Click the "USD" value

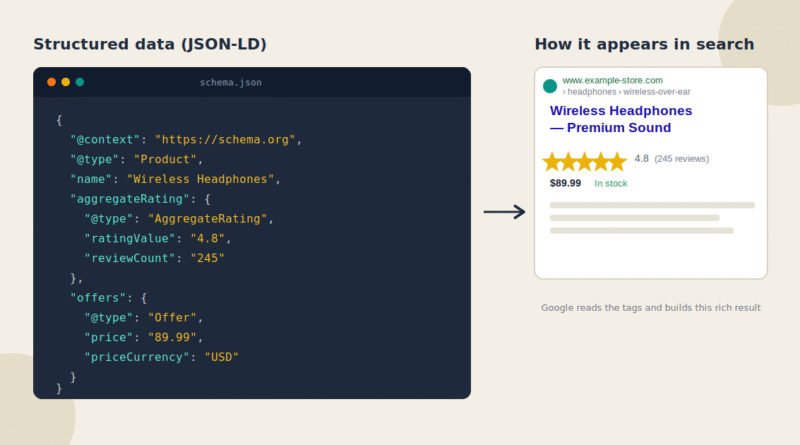221,357
